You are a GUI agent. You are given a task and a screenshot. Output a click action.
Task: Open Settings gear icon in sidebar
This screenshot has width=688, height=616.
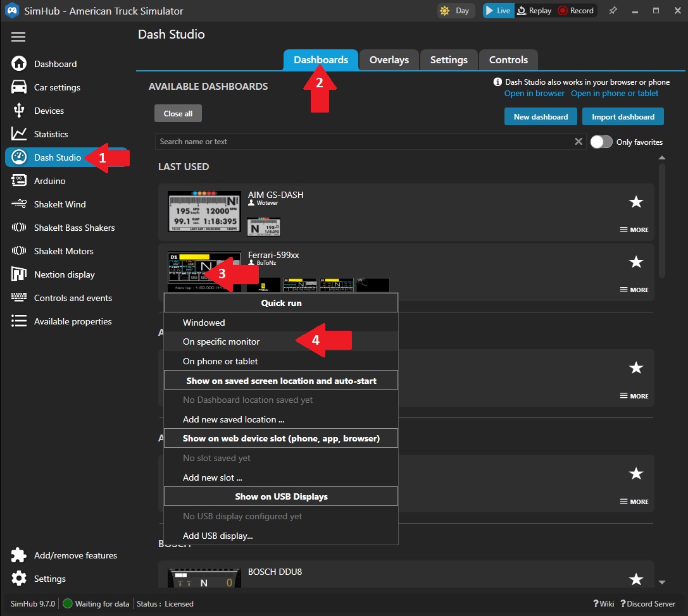coord(19,578)
